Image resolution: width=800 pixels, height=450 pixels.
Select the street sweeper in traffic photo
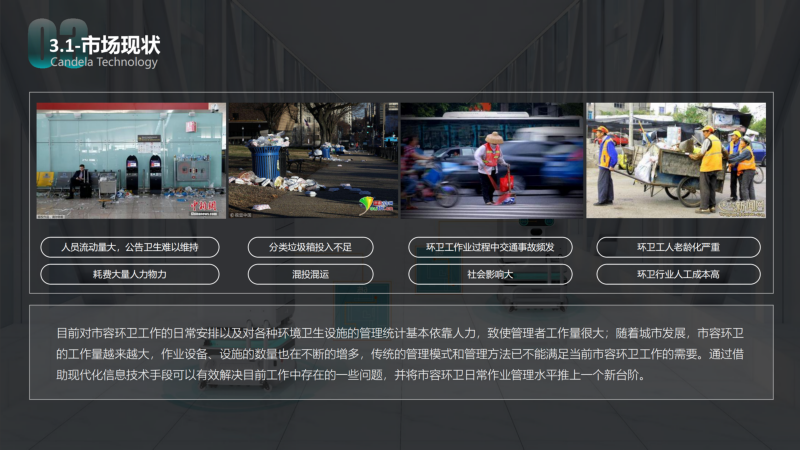coord(492,161)
